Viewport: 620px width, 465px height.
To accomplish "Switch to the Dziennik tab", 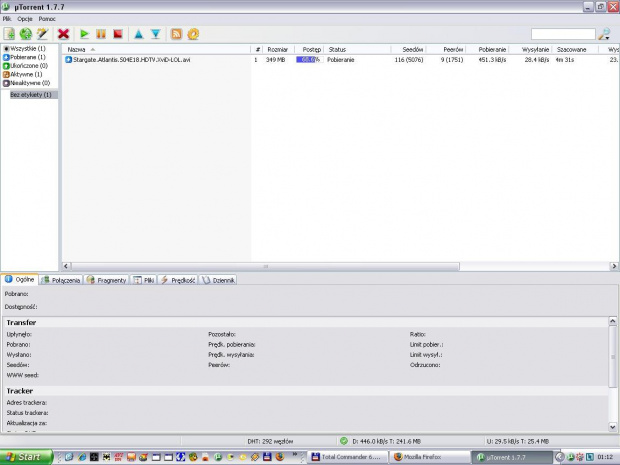I will [x=218, y=280].
